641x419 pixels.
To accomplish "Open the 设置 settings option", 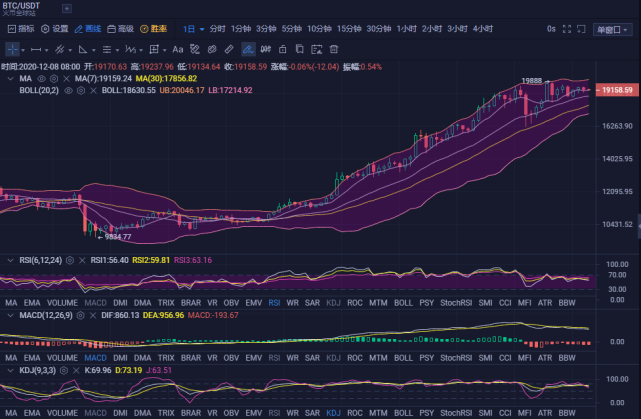I will [55, 29].
